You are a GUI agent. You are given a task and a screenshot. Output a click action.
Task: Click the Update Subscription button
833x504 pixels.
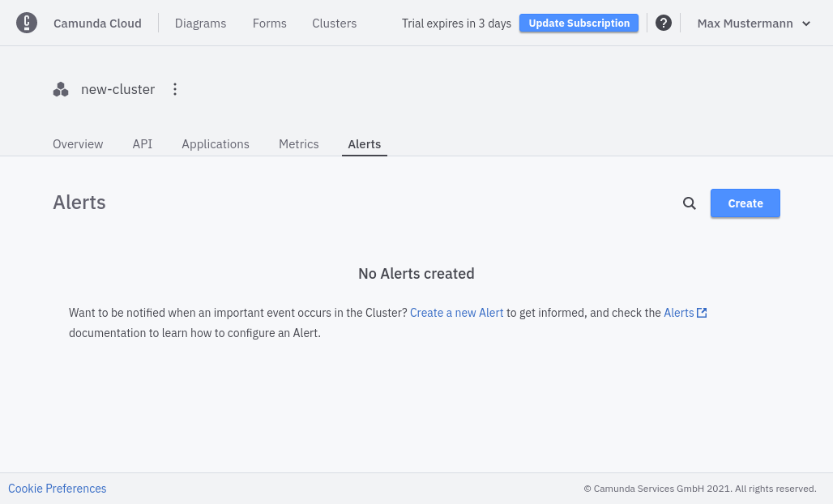(x=579, y=23)
